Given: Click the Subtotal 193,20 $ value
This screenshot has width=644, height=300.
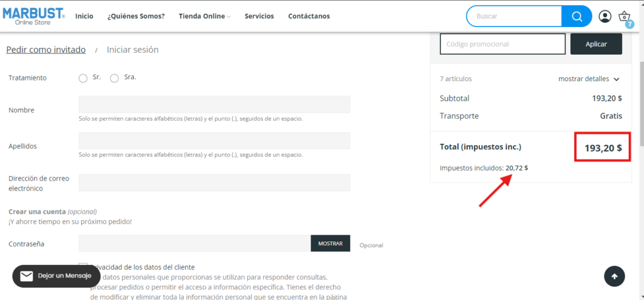Looking at the screenshot, I should (607, 99).
